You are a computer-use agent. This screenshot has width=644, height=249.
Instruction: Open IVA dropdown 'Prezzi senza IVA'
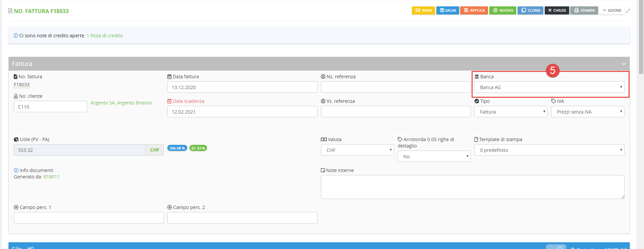587,112
